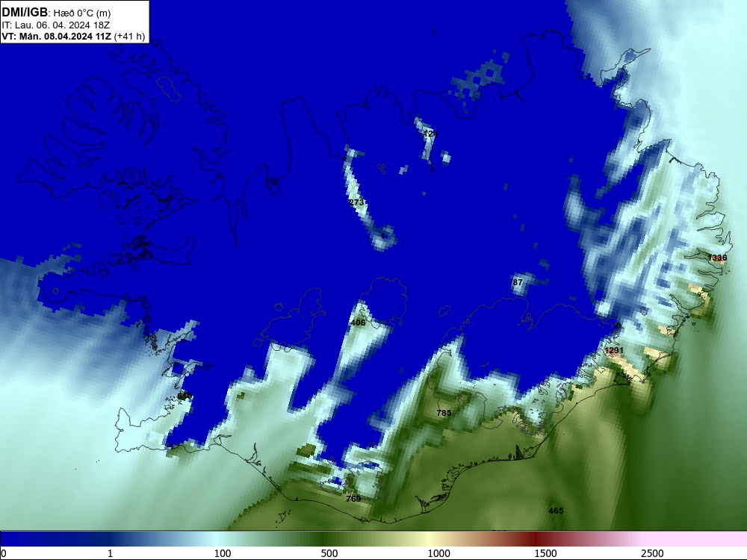Click the 87 value on the map
The width and height of the screenshot is (747, 560).
coord(518,282)
